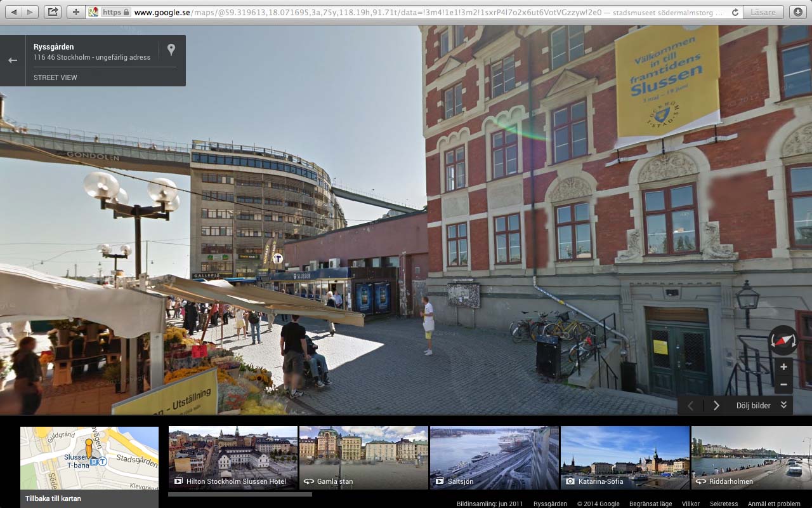
Task: Click the Safari back navigation arrow
Action: point(14,12)
